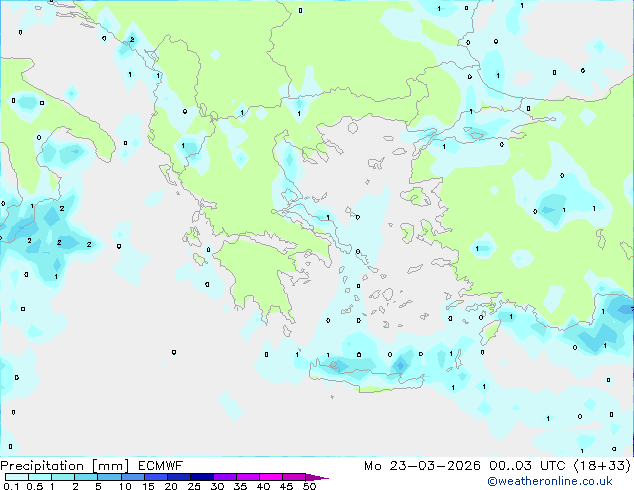Click the legend value '30'

(x=217, y=486)
